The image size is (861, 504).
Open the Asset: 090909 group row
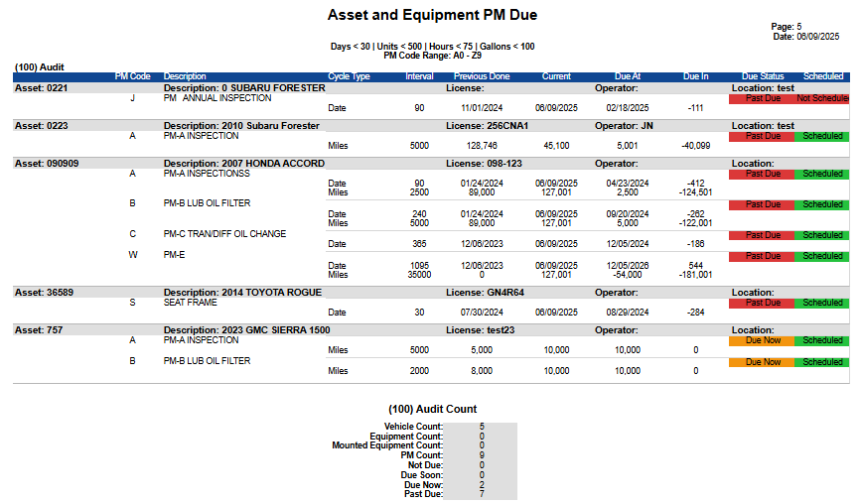tap(46, 163)
